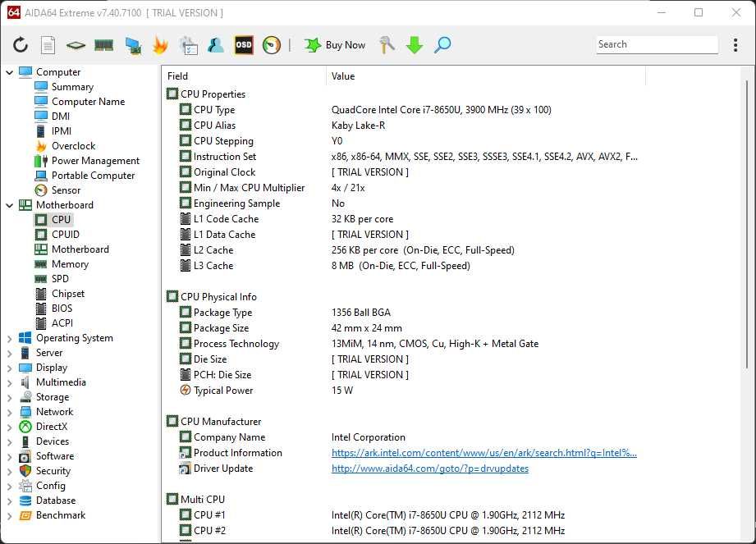Click the user profile toolbar icon

pos(216,45)
